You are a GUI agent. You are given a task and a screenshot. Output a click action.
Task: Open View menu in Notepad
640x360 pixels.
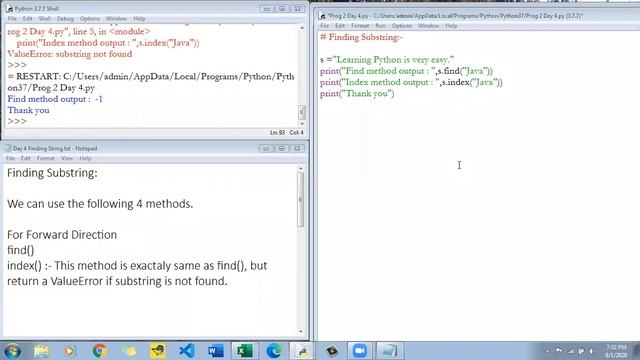pos(67,158)
